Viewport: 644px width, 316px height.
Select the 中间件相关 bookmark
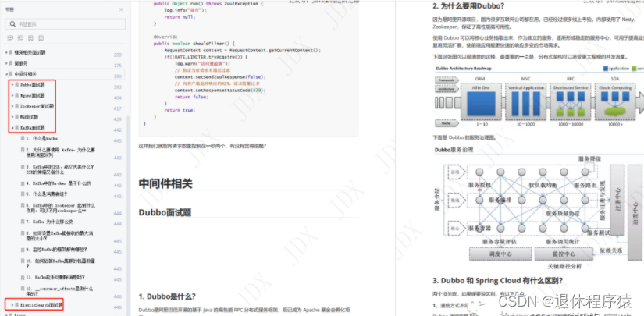(x=26, y=74)
